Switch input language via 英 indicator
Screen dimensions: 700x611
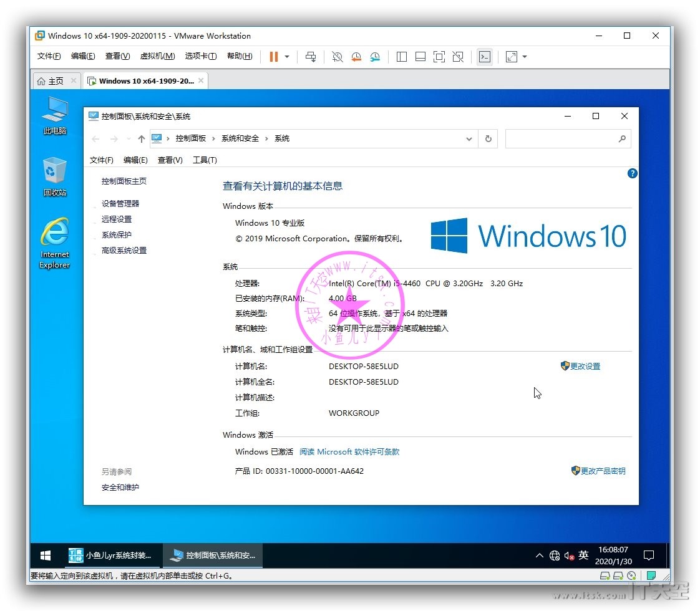coord(583,556)
